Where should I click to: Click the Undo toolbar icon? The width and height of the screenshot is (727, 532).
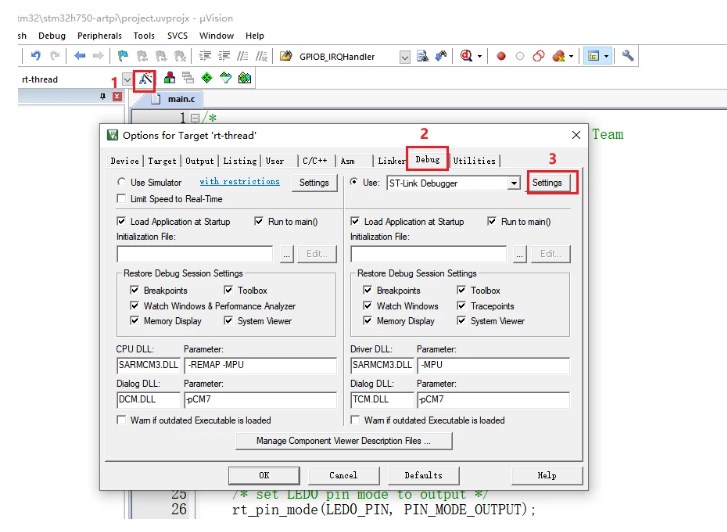[x=35, y=56]
